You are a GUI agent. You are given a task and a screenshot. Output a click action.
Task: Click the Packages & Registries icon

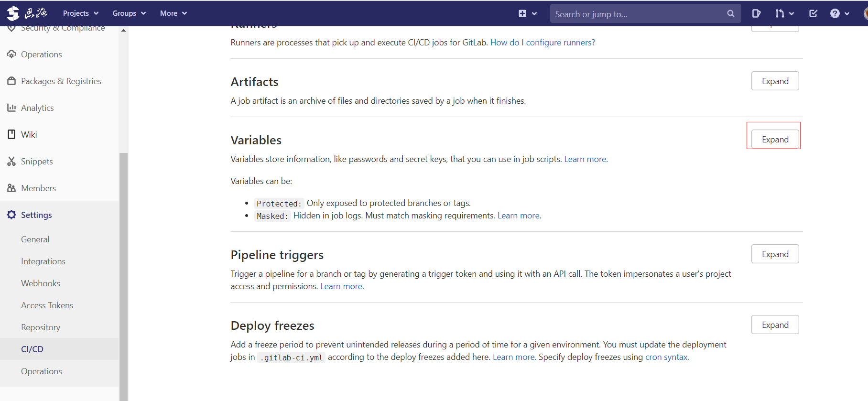(x=11, y=81)
